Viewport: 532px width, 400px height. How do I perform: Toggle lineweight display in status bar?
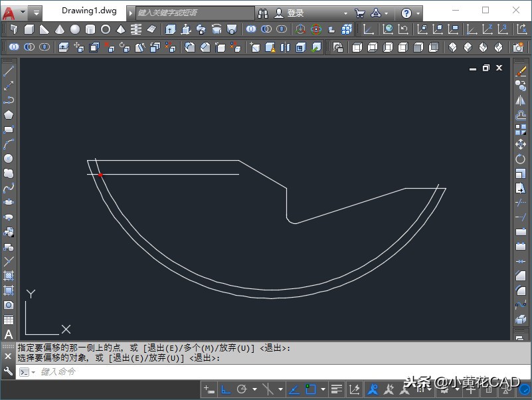pyautogui.click(x=337, y=389)
